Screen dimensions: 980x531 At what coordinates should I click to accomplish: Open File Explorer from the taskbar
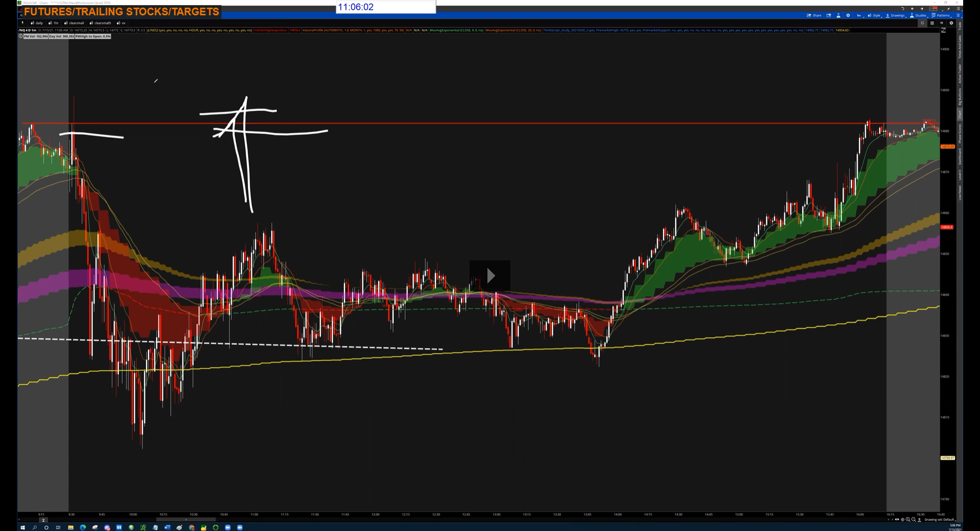[70, 527]
